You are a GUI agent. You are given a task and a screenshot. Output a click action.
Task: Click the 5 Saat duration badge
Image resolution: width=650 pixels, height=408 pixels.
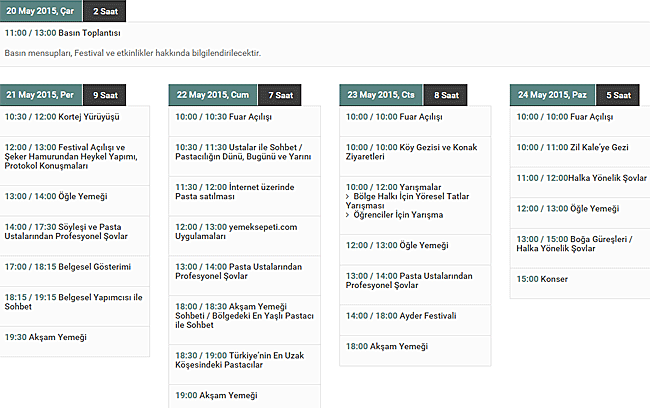click(x=618, y=95)
